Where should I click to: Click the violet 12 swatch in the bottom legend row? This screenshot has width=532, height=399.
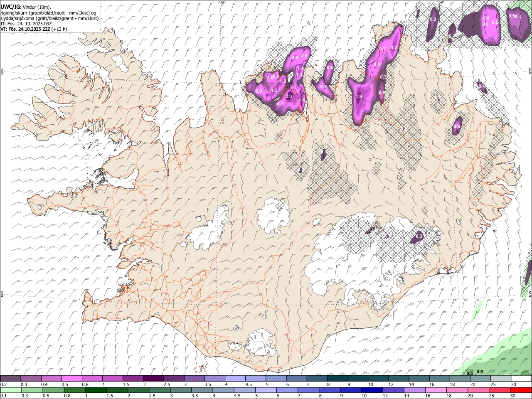pos(394,390)
